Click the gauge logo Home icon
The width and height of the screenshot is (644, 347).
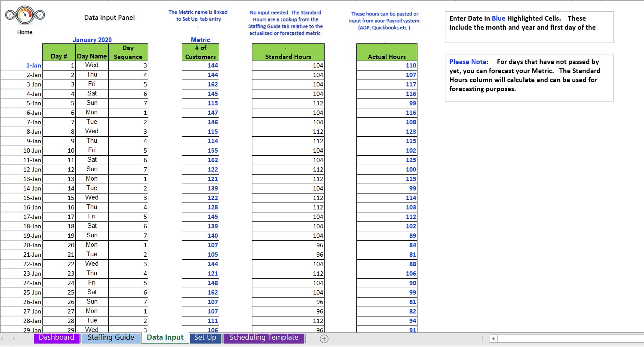pos(25,15)
